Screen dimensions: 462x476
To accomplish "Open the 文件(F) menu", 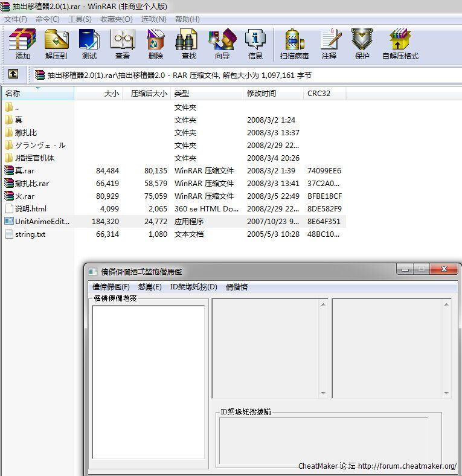I will [16, 19].
